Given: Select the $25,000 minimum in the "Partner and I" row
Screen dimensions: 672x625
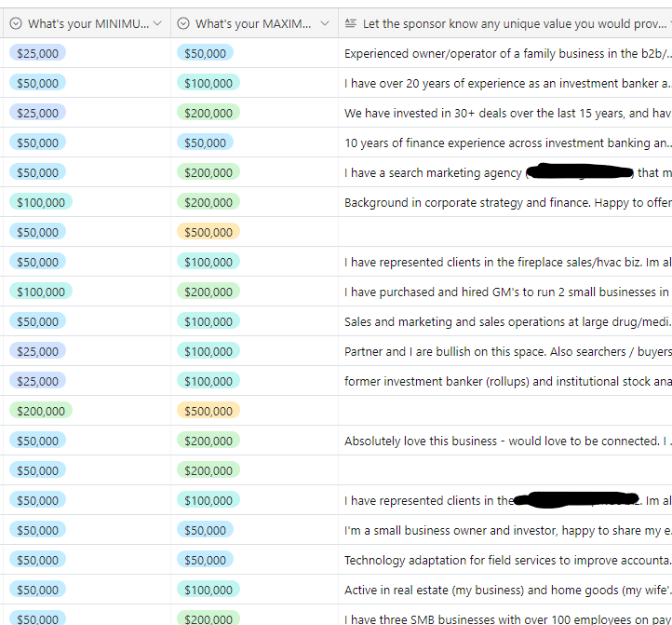Looking at the screenshot, I should pyautogui.click(x=38, y=351).
